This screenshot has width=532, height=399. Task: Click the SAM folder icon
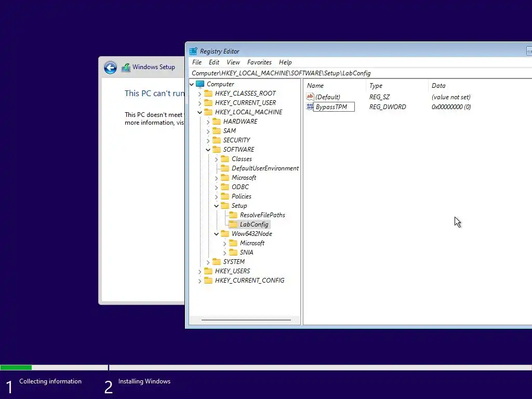tap(217, 130)
